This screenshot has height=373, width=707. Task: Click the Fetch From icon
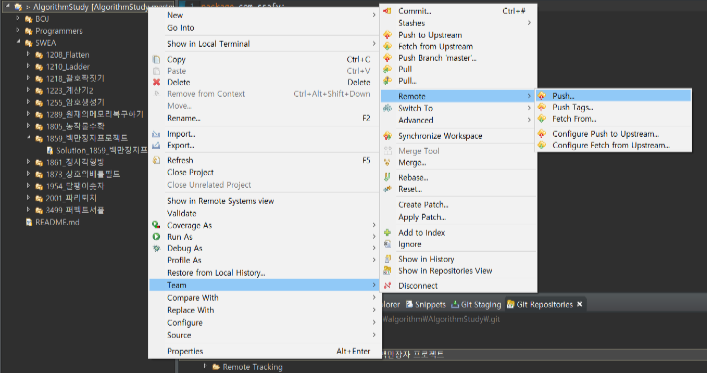click(542, 119)
